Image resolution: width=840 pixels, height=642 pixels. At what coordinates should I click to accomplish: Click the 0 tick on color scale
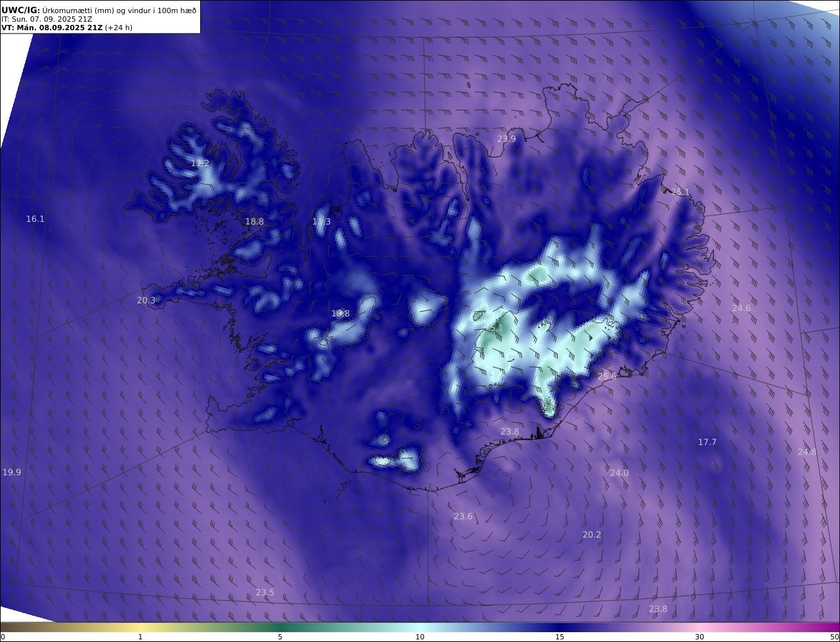pos(3,637)
